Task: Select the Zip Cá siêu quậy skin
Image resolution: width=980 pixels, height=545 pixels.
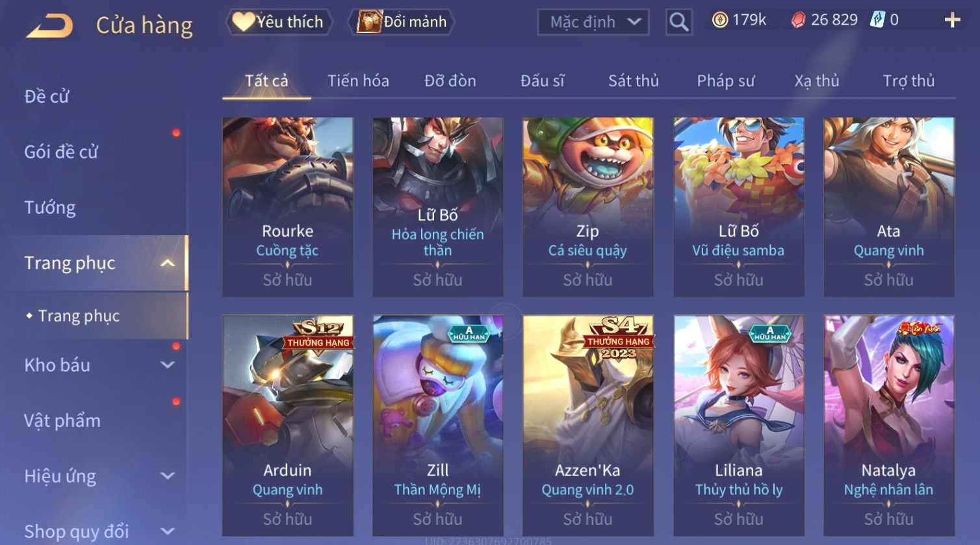Action: point(587,207)
